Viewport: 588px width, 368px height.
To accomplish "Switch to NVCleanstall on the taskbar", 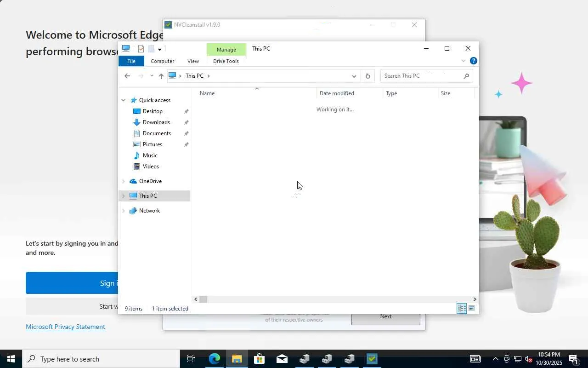I will [x=372, y=359].
